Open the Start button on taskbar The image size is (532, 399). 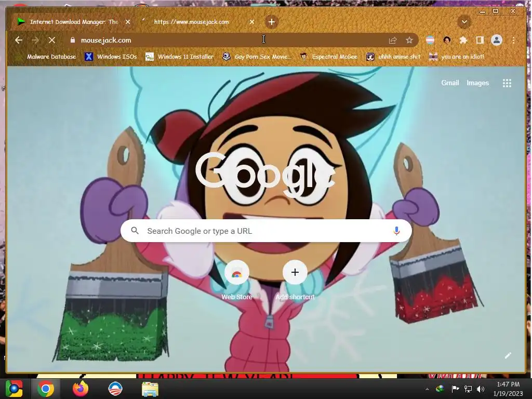click(14, 389)
